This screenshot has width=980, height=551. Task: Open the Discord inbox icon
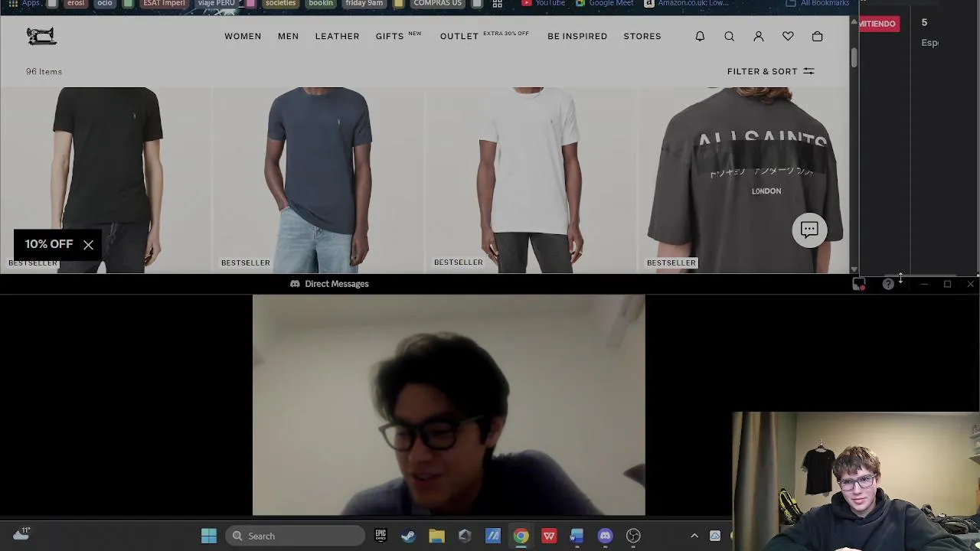[x=859, y=285]
